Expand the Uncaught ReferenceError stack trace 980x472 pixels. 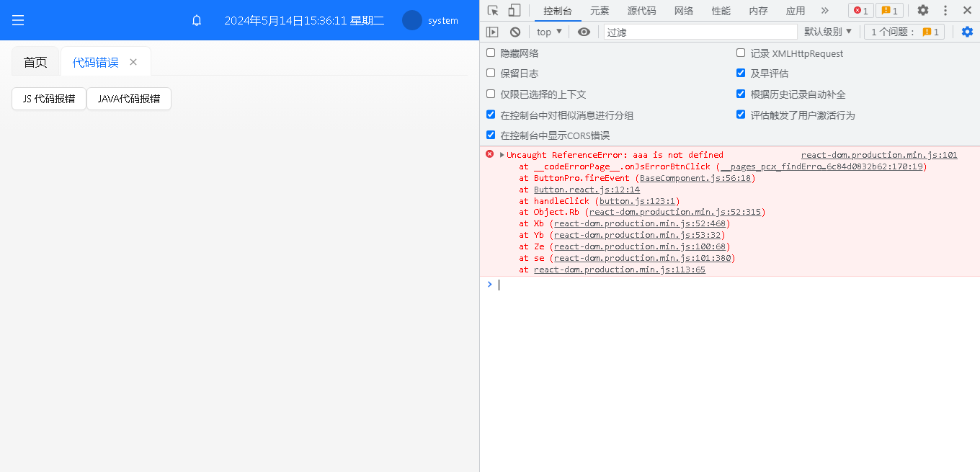point(502,155)
